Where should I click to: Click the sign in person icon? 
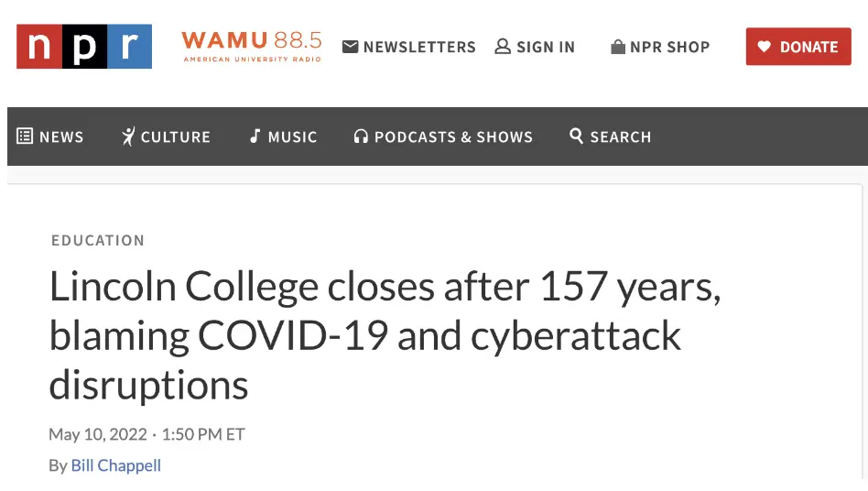coord(503,47)
